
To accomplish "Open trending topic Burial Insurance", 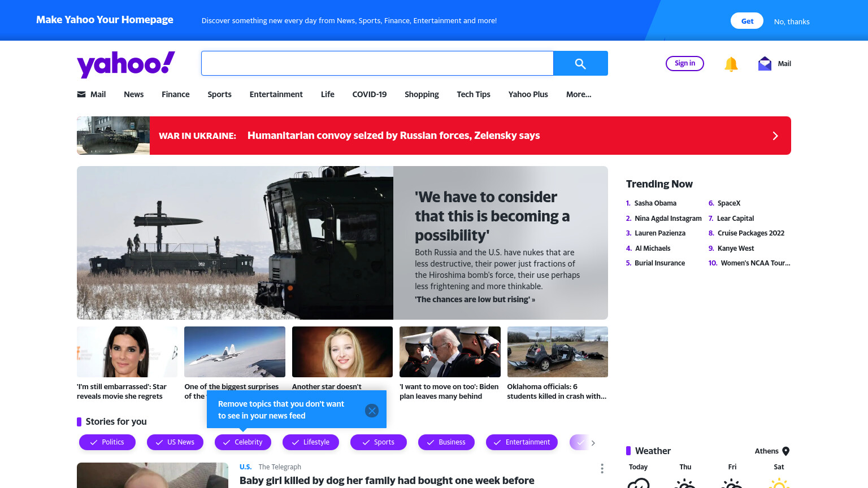I will [x=659, y=263].
